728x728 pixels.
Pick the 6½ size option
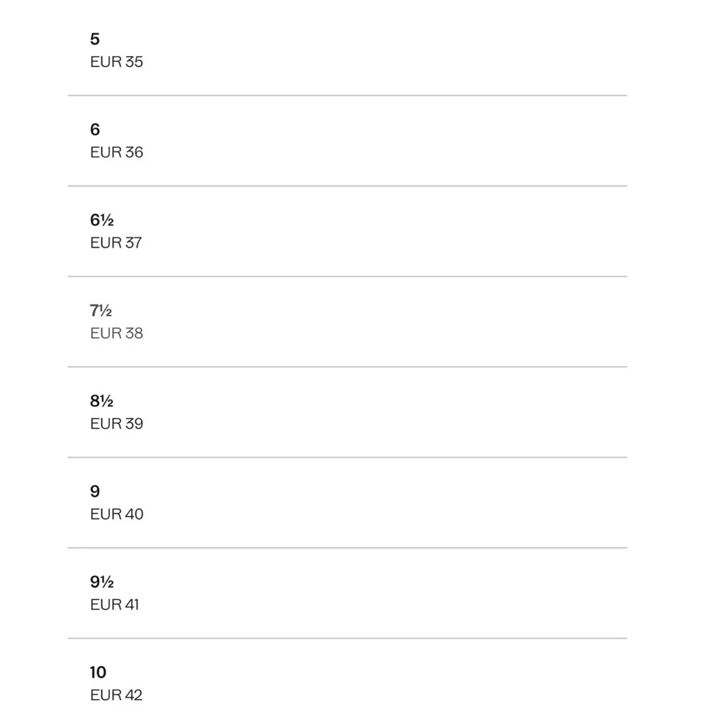[101, 220]
